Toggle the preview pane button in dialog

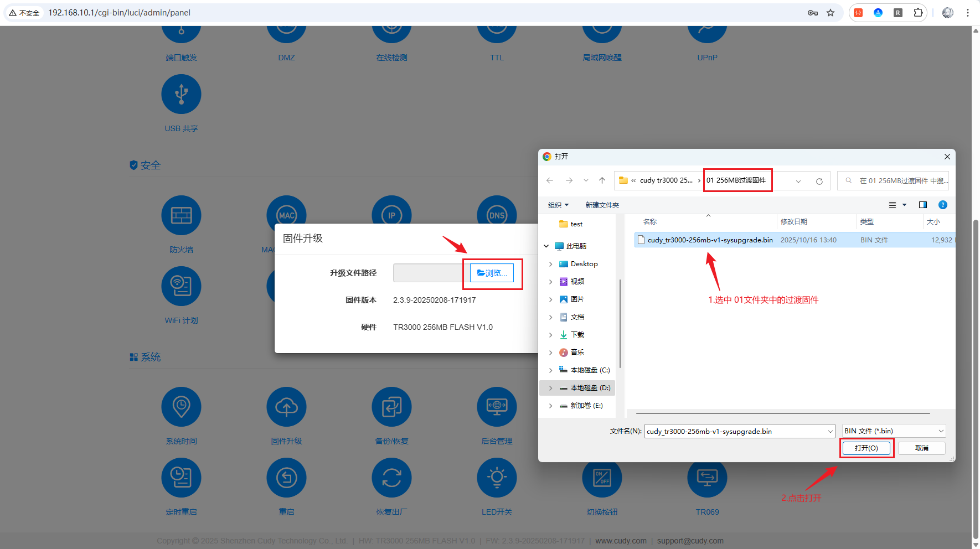point(922,205)
